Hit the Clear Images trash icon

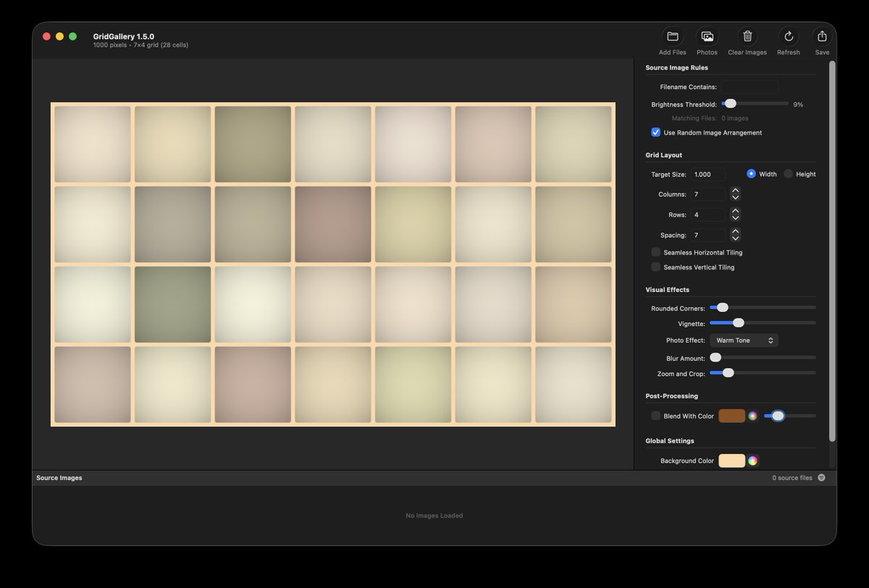coord(747,36)
